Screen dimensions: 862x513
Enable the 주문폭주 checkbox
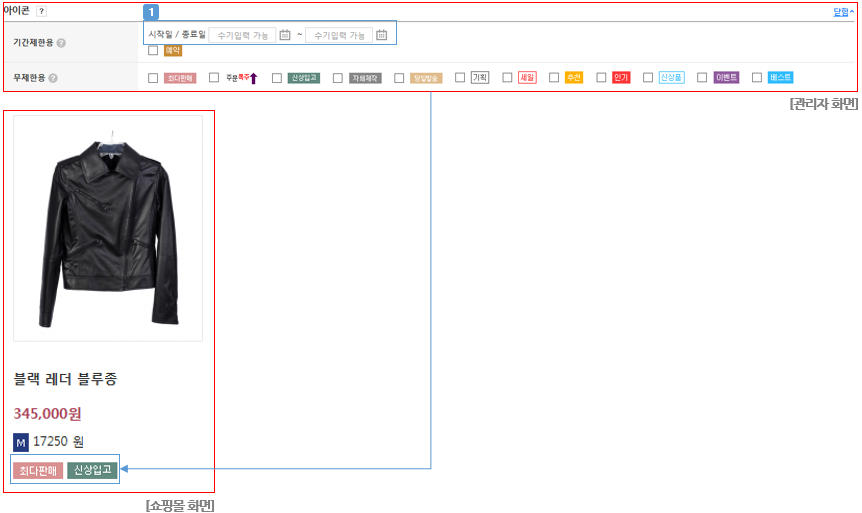(x=214, y=78)
